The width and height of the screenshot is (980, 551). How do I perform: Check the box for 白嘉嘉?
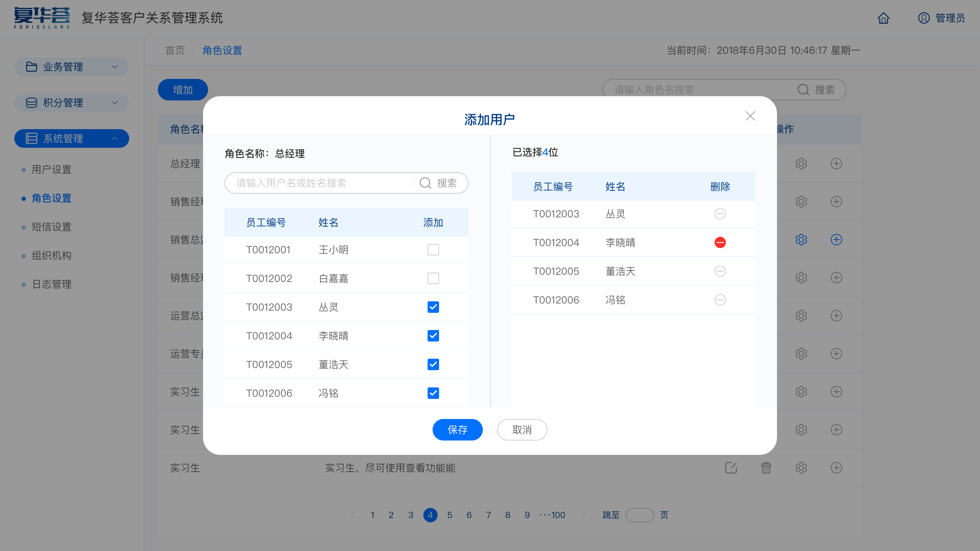tap(433, 278)
